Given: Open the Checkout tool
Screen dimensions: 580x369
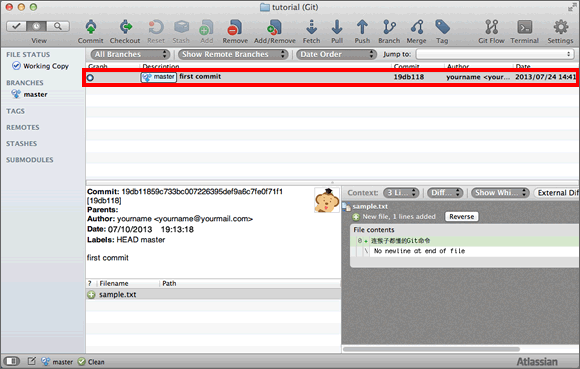Looking at the screenshot, I should (x=125, y=27).
